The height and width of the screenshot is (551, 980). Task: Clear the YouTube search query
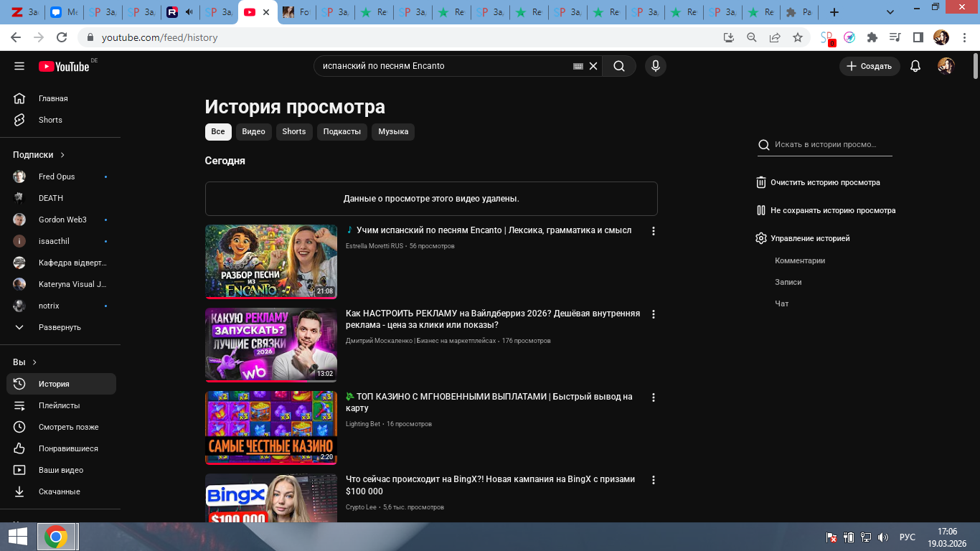click(593, 66)
